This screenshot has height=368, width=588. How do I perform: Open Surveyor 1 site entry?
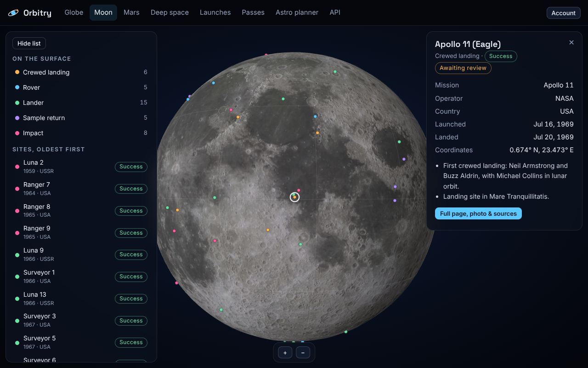click(x=81, y=276)
